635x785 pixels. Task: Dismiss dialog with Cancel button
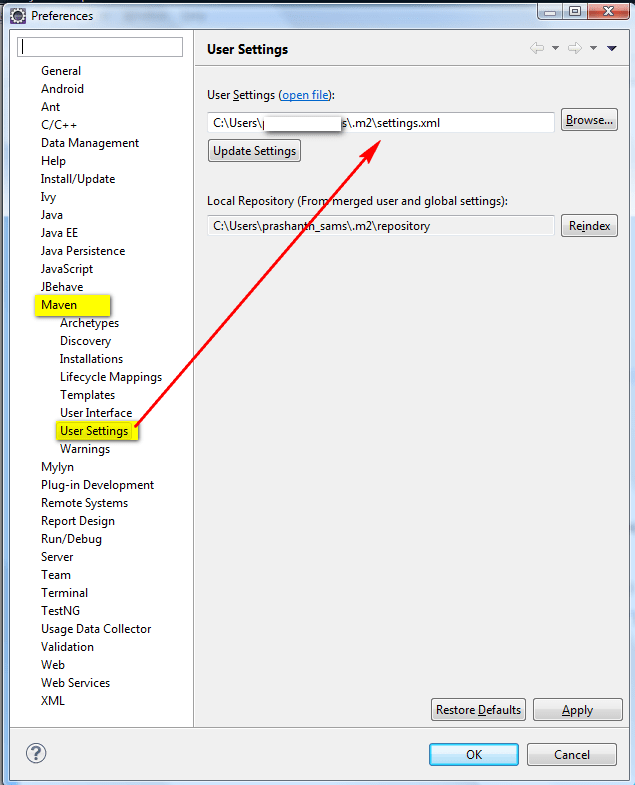click(572, 754)
